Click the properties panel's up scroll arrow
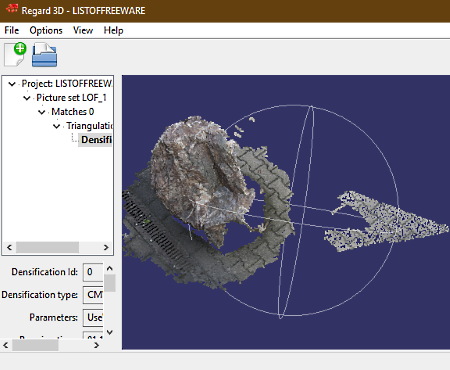The width and height of the screenshot is (450, 370). point(110,268)
